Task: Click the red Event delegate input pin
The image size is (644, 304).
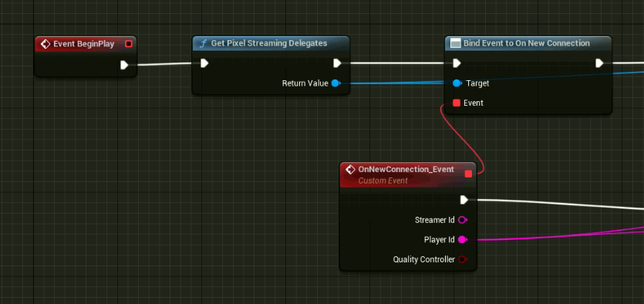Action: [457, 103]
